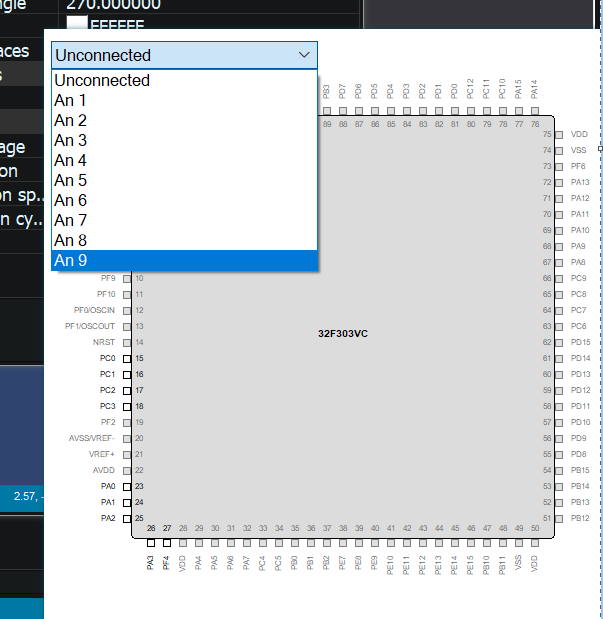Viewport: 603px width, 619px height.
Task: Click pin 72 PA13 square
Action: pos(559,183)
